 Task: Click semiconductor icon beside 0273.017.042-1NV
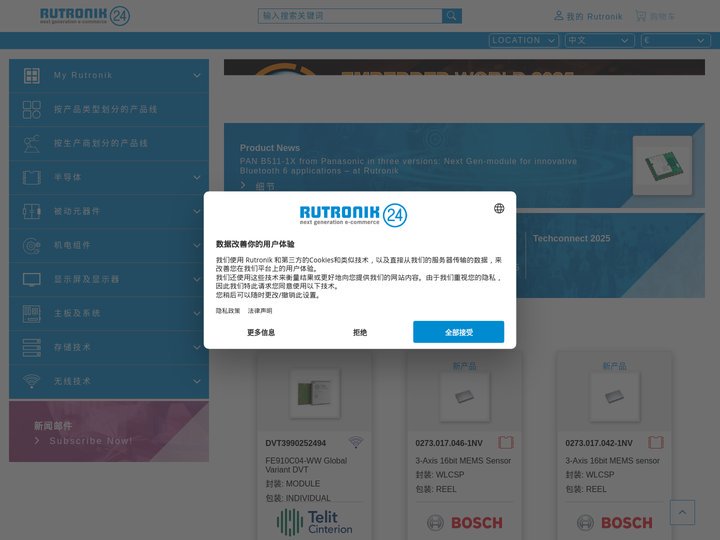(x=656, y=442)
